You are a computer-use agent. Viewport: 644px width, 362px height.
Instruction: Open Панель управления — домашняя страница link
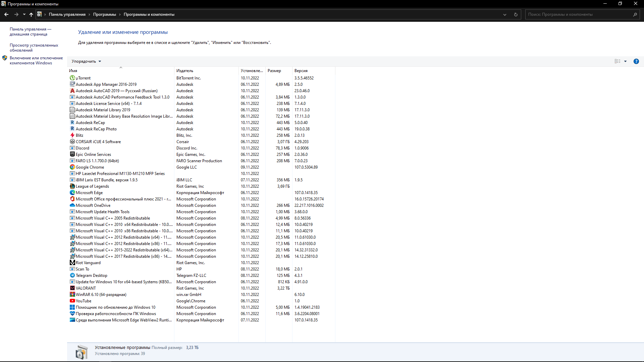pos(31,32)
